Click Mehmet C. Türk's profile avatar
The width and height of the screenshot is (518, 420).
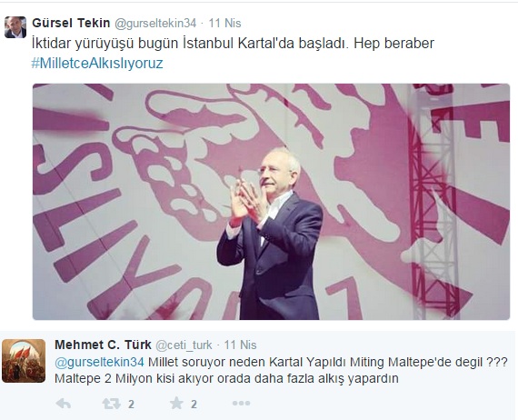point(24,361)
